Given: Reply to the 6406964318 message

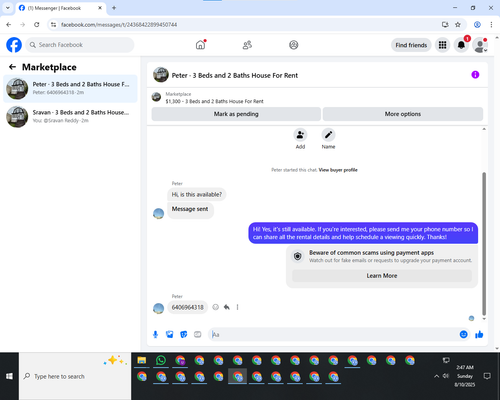Looking at the screenshot, I should point(227,307).
